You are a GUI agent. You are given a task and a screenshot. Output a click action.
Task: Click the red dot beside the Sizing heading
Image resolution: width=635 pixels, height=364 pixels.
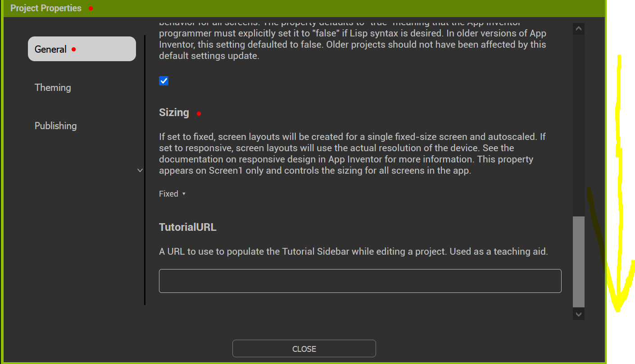199,114
